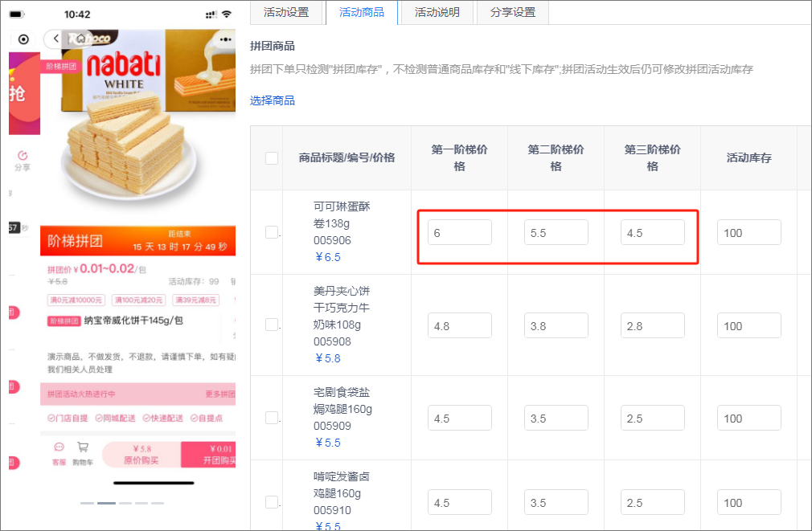Viewport: 812px width, 531px height.
Task: Tap the battery icon in phone status bar
Action: click(x=17, y=14)
